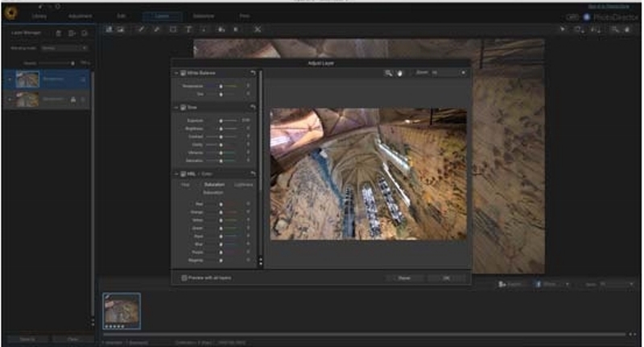Select the highlighted top layer thumbnail
The height and width of the screenshot is (347, 644).
[27, 79]
